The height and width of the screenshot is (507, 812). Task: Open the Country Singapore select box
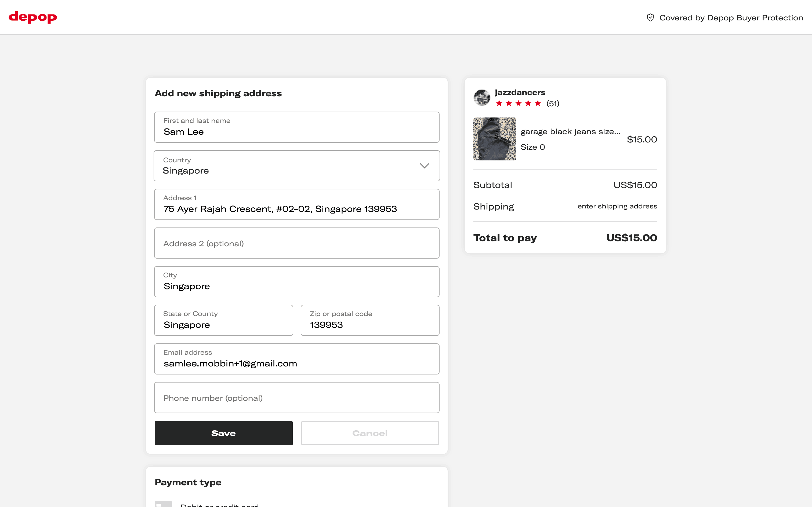(x=289, y=166)
